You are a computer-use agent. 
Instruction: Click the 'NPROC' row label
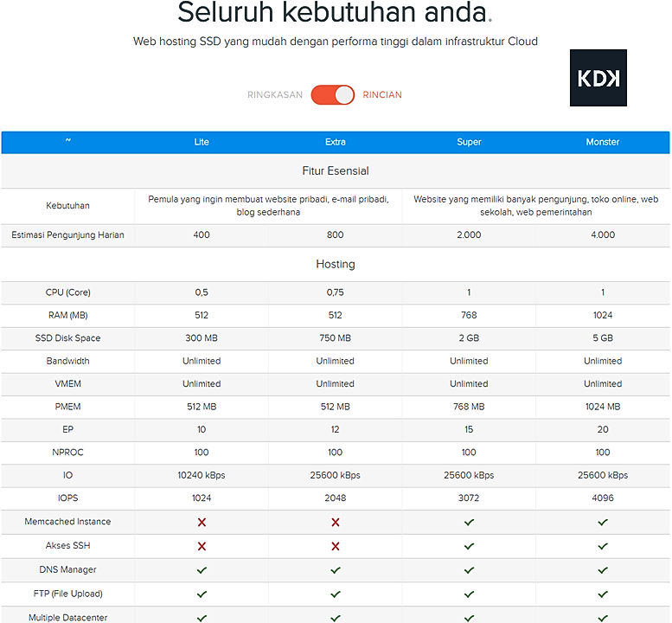67,452
